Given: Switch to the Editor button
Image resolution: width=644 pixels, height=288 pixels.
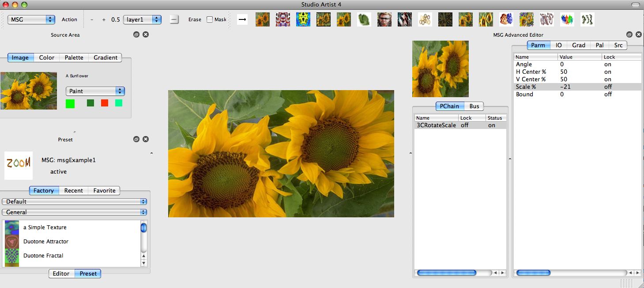Looking at the screenshot, I should pos(61,273).
